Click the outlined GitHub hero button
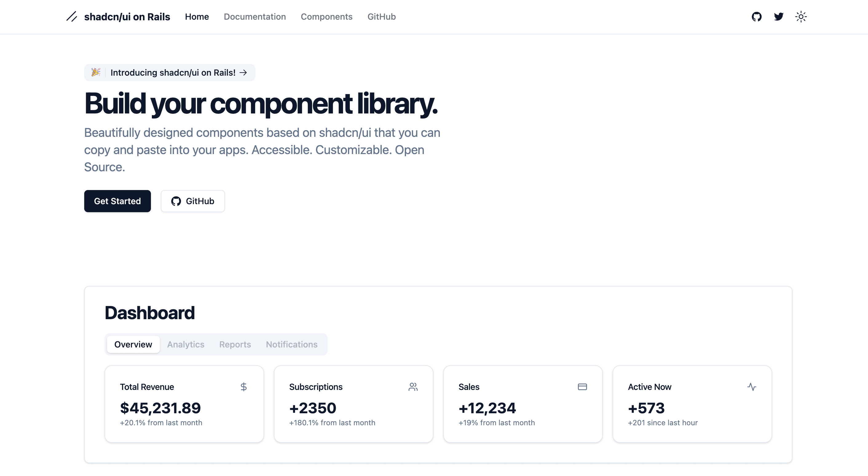 193,201
